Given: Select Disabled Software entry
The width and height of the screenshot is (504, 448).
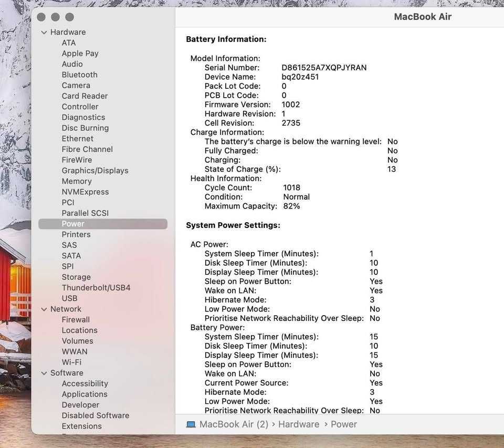Looking at the screenshot, I should [96, 415].
